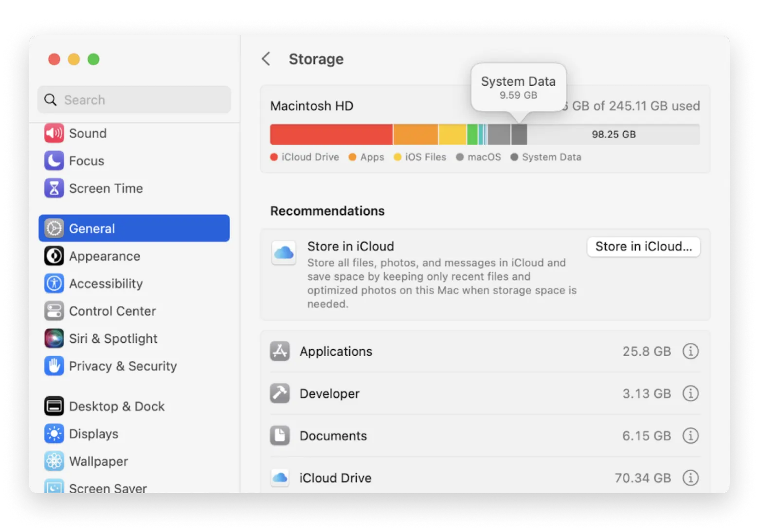Select Wallpaper label in sidebar
759x532 pixels.
[99, 461]
